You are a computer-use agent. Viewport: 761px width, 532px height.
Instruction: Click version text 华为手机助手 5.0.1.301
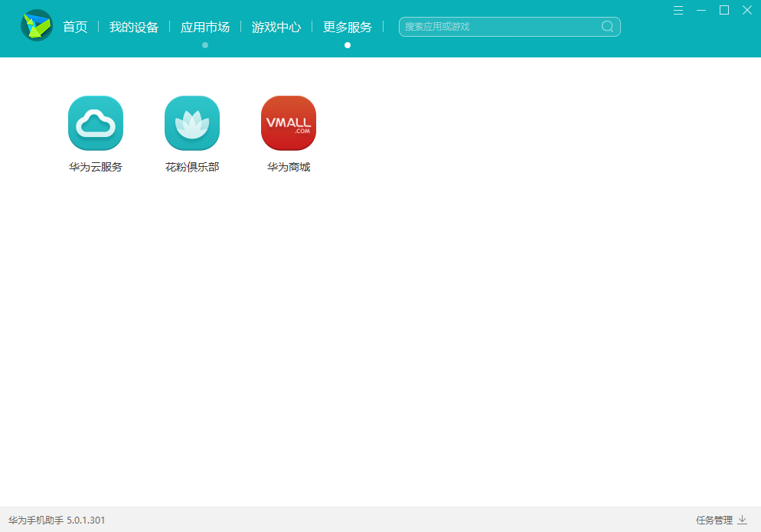[57, 520]
